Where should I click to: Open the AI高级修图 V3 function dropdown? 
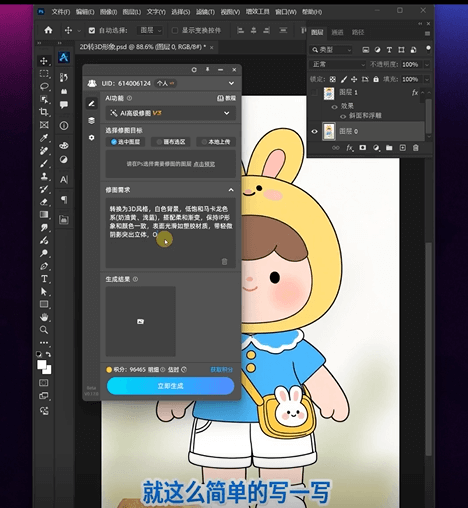pos(170,113)
